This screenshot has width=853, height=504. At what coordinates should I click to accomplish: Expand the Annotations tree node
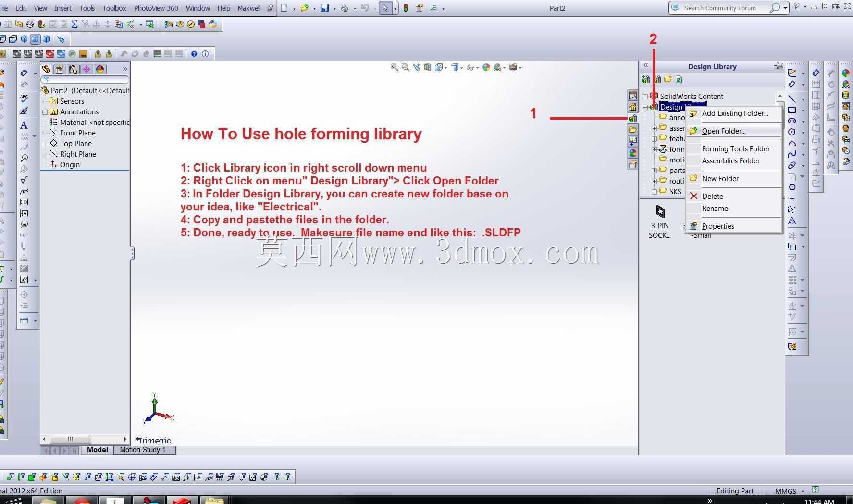point(45,112)
